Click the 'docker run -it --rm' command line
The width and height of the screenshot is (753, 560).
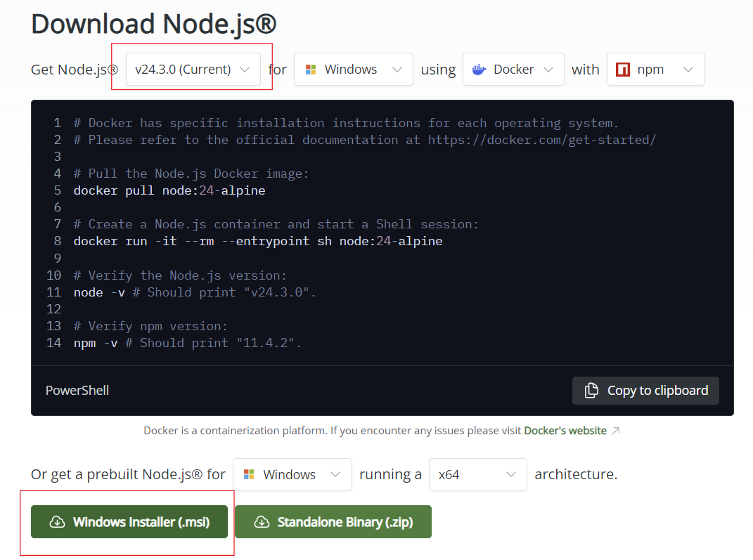pyautogui.click(x=258, y=241)
